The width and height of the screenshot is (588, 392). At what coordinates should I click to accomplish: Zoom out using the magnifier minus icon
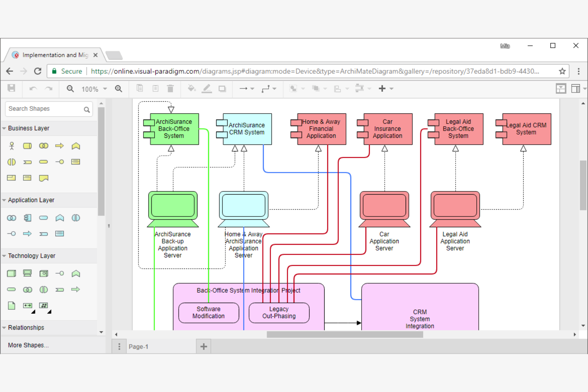70,89
